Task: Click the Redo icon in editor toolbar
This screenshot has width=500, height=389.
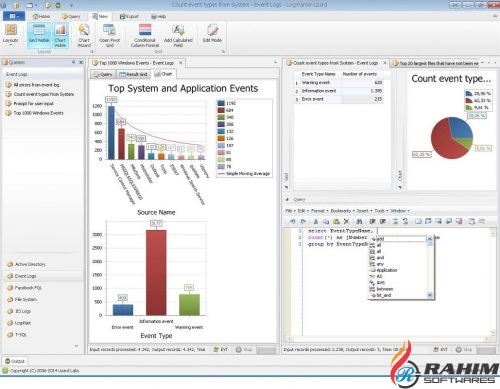Action: click(x=303, y=221)
